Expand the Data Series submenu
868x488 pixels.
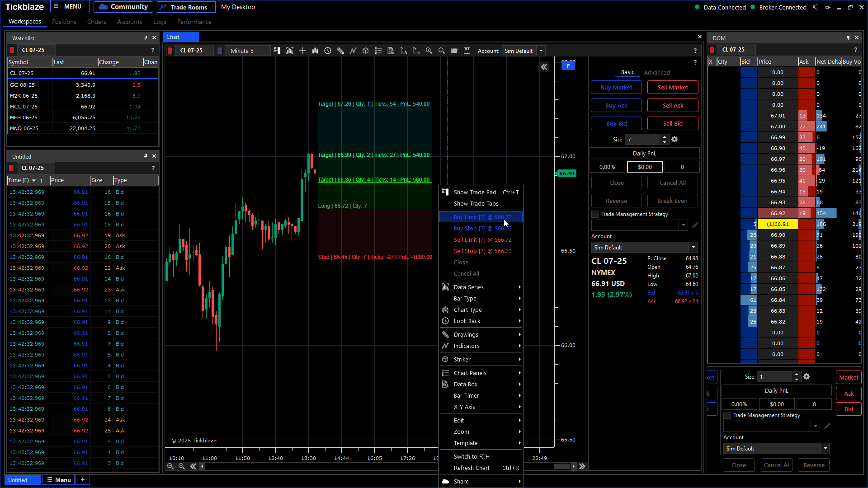(481, 287)
